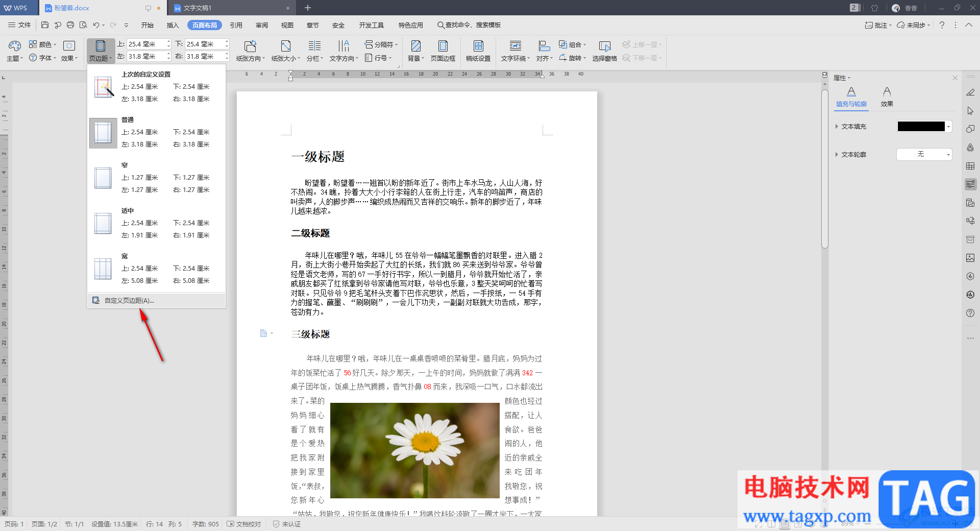Viewport: 980px width, 531px height.
Task: Click the 纸张大小 paper size icon
Action: tap(285, 46)
